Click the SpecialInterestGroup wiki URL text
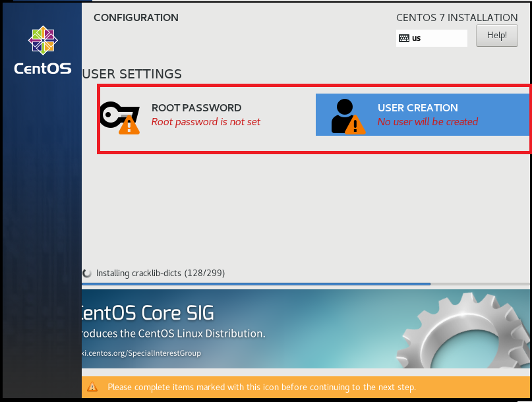The height and width of the screenshot is (402, 532). pos(142,353)
